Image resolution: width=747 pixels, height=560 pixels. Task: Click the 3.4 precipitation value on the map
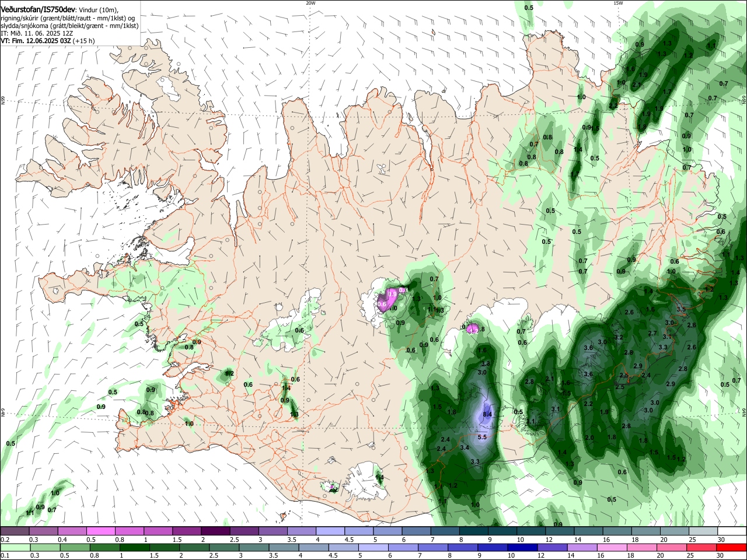(465, 447)
